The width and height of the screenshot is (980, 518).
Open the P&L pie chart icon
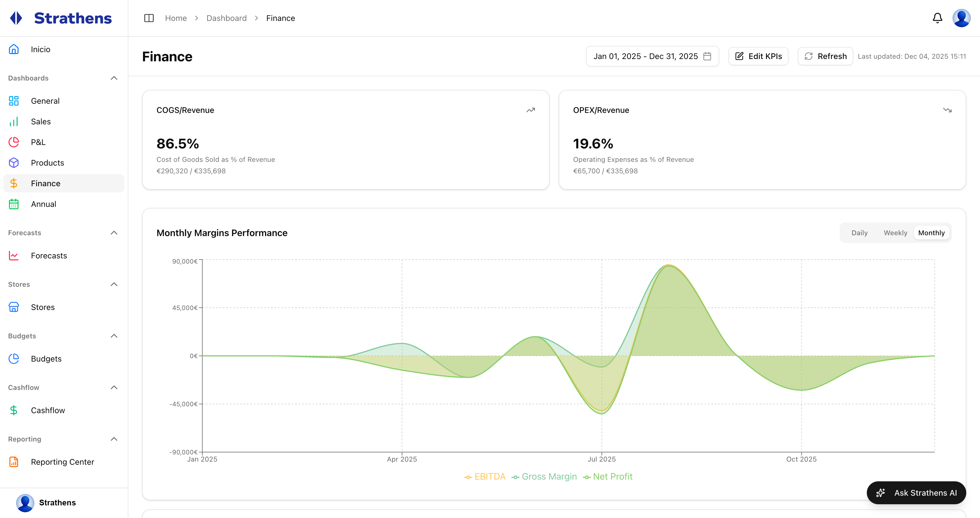(14, 142)
